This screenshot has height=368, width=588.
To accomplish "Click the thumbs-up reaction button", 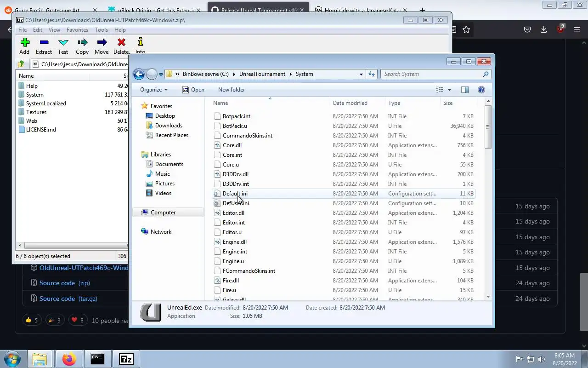I will [x=32, y=320].
